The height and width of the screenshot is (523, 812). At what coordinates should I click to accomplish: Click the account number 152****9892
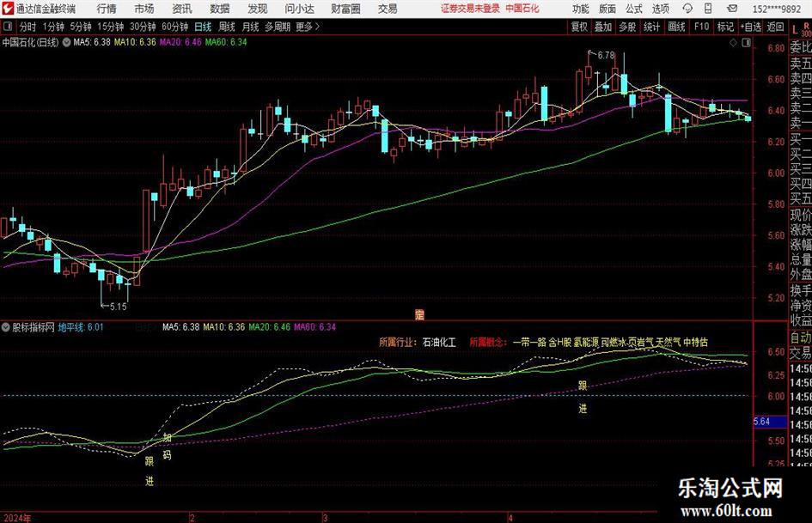click(777, 9)
